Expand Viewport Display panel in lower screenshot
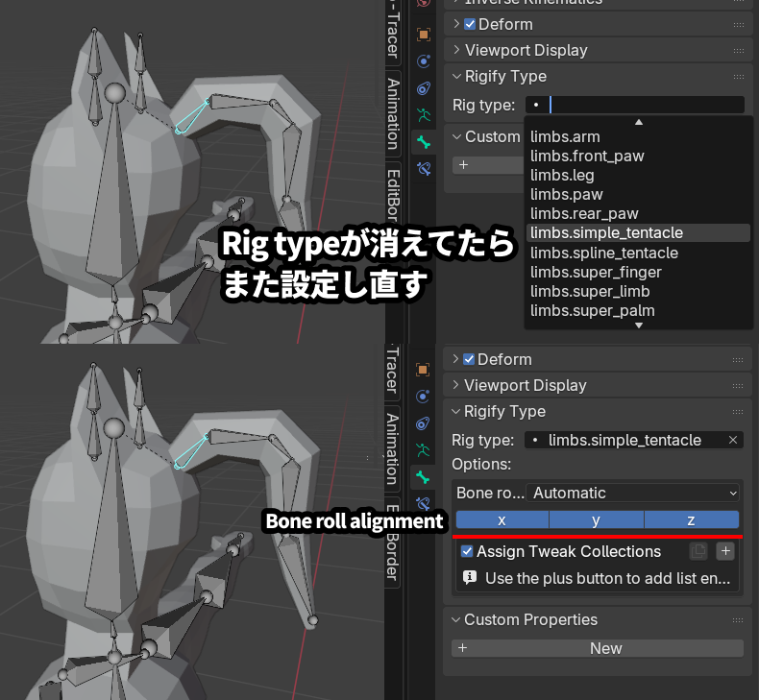 [x=455, y=385]
